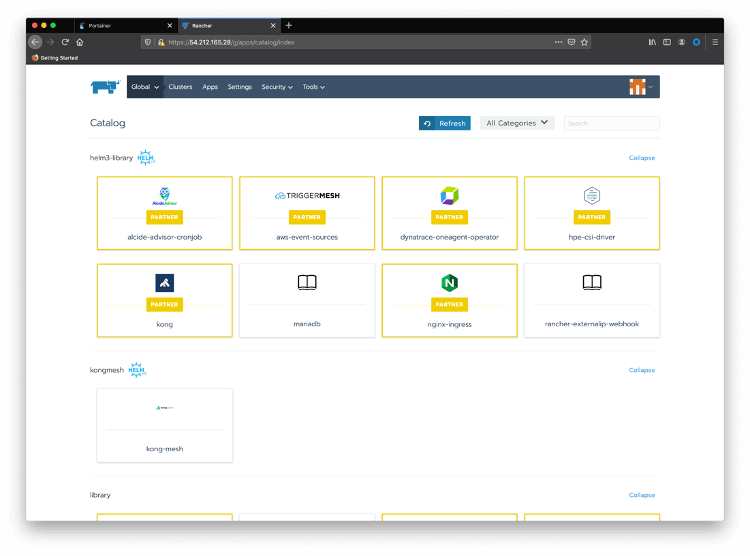Go to the browser home page icon
750x556 pixels.
pos(80,42)
